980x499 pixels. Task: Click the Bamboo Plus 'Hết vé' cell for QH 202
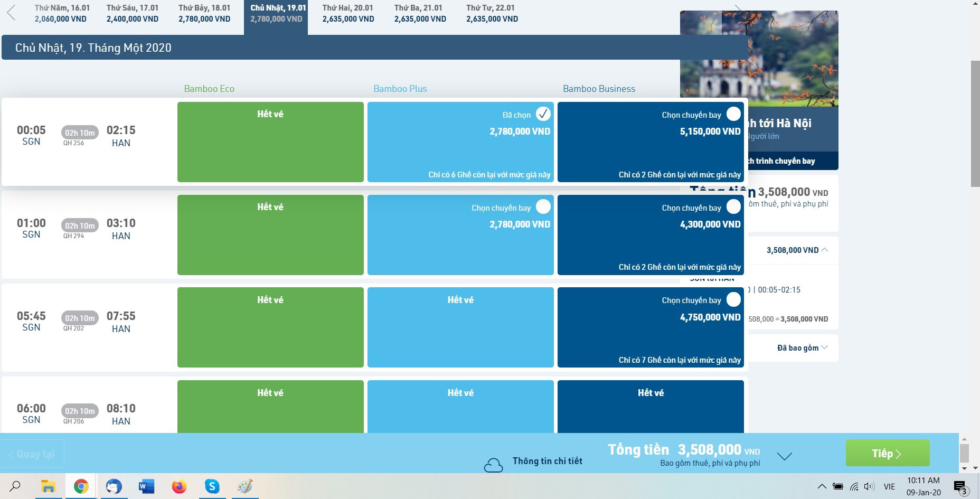coord(460,327)
